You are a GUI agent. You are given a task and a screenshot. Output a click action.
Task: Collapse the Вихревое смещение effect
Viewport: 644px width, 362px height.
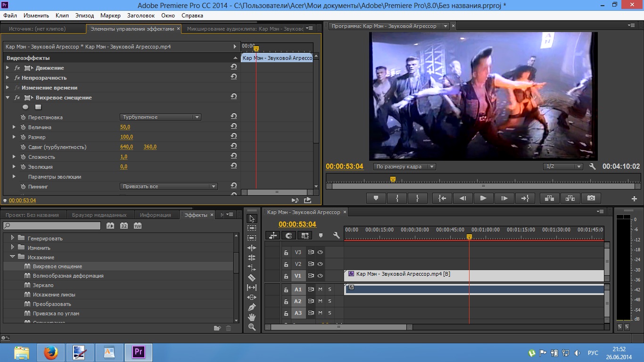8,98
